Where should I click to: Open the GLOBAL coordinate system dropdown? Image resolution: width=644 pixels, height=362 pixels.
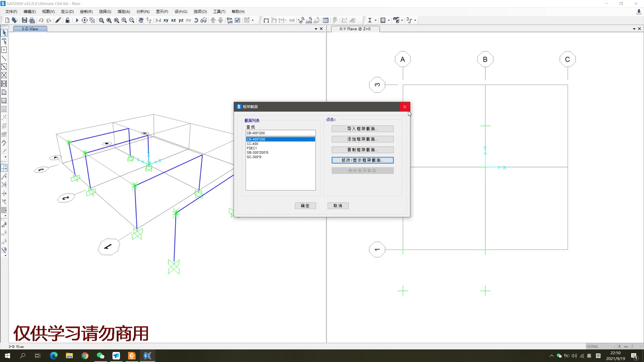(x=614, y=346)
